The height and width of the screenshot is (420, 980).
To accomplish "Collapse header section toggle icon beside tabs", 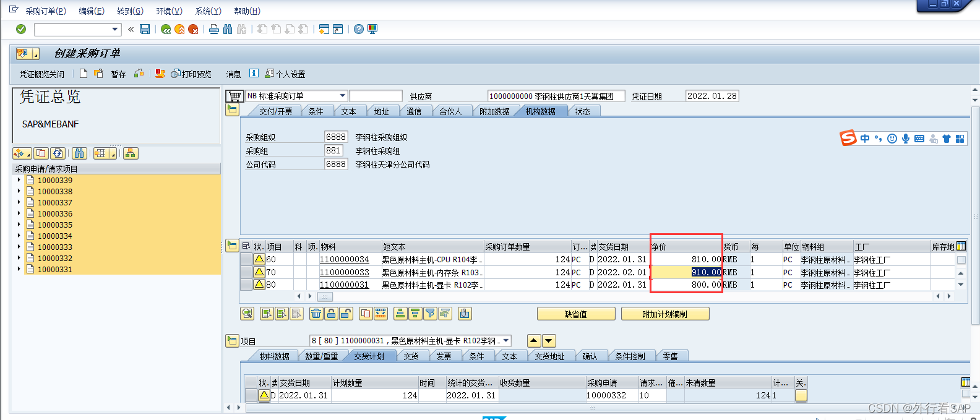I will 232,110.
